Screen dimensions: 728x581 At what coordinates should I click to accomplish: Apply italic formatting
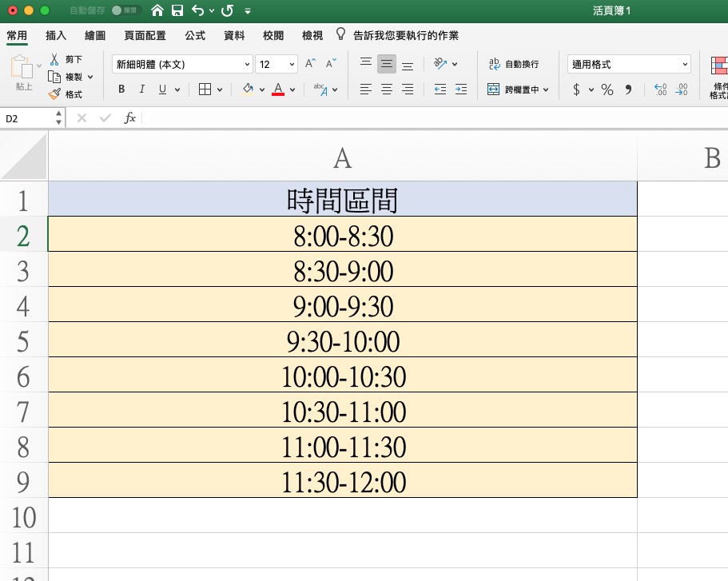[141, 90]
